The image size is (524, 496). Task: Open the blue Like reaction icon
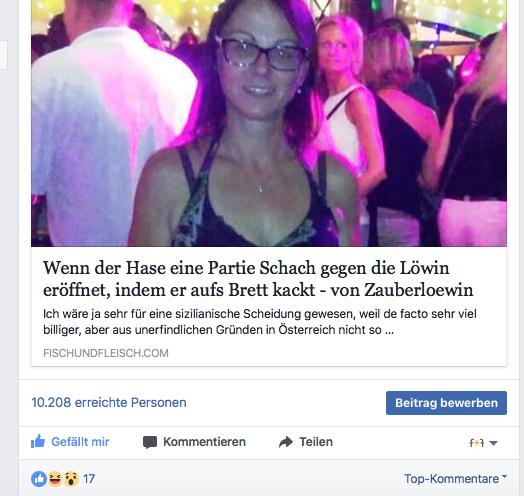(x=39, y=479)
